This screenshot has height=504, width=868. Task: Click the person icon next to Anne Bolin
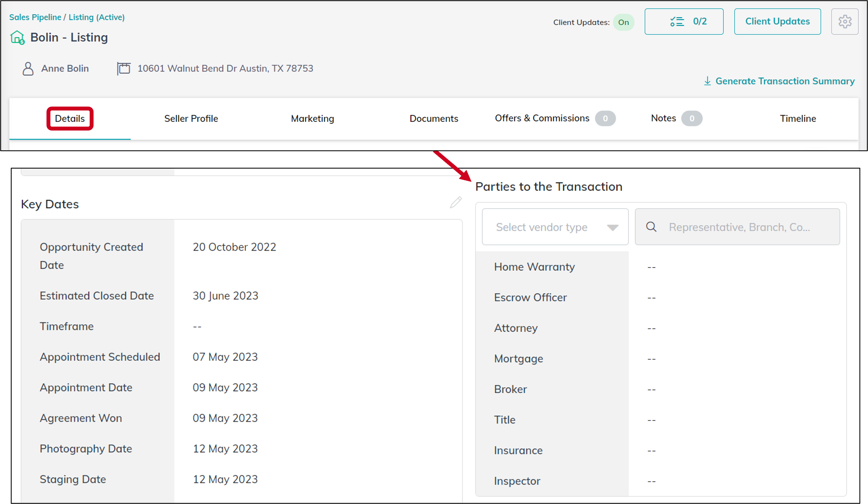coord(28,68)
